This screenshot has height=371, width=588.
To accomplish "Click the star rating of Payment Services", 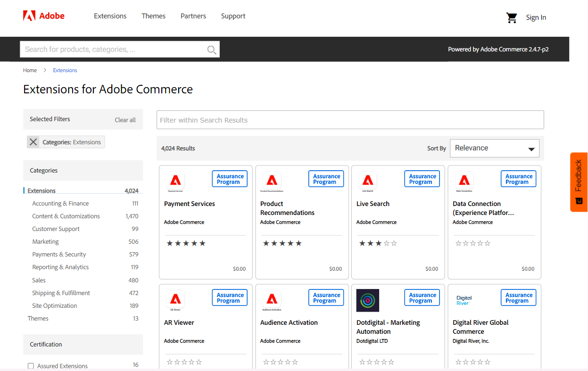I will coord(186,243).
